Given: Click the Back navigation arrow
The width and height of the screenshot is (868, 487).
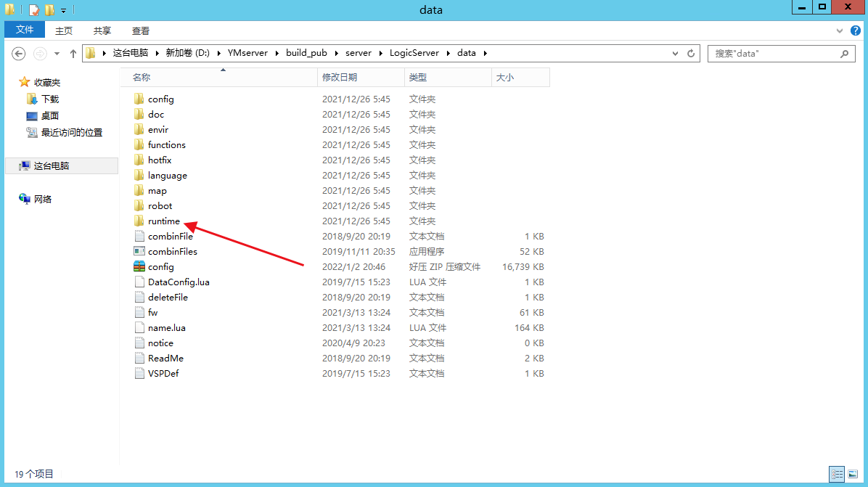Looking at the screenshot, I should [20, 54].
